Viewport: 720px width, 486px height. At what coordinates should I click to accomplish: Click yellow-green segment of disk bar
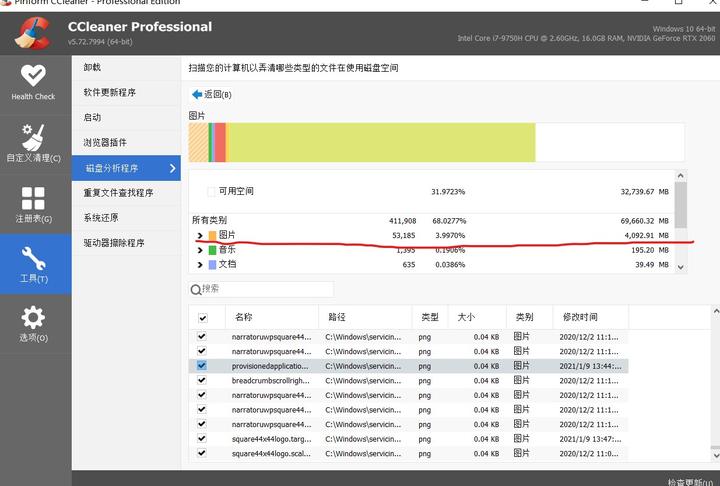[381, 142]
